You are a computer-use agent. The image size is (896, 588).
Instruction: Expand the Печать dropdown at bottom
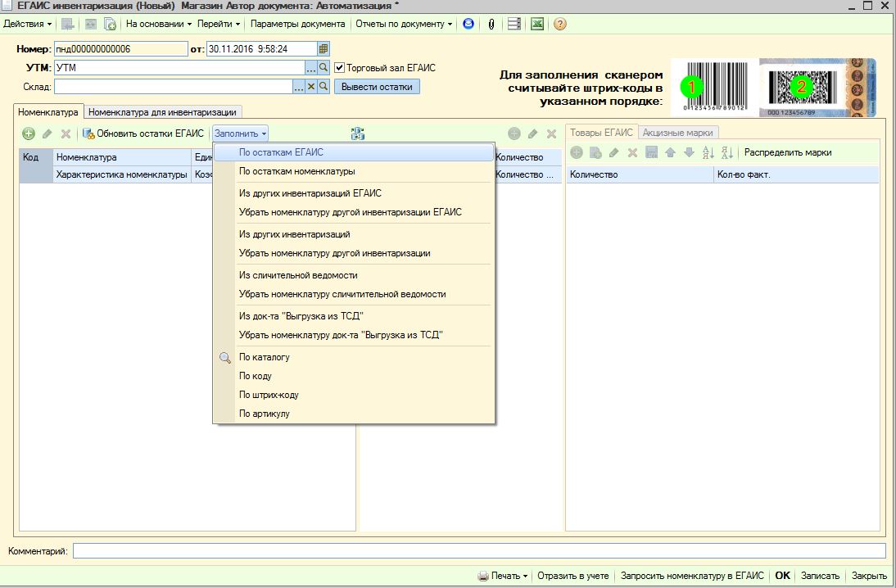503,576
